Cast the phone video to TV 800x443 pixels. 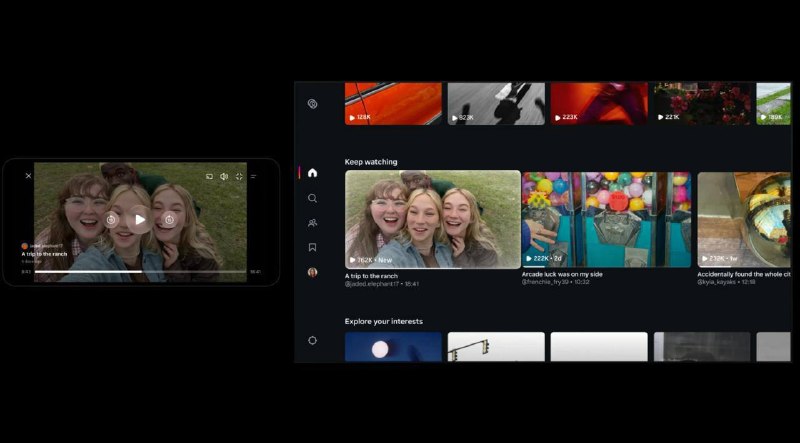tap(209, 177)
